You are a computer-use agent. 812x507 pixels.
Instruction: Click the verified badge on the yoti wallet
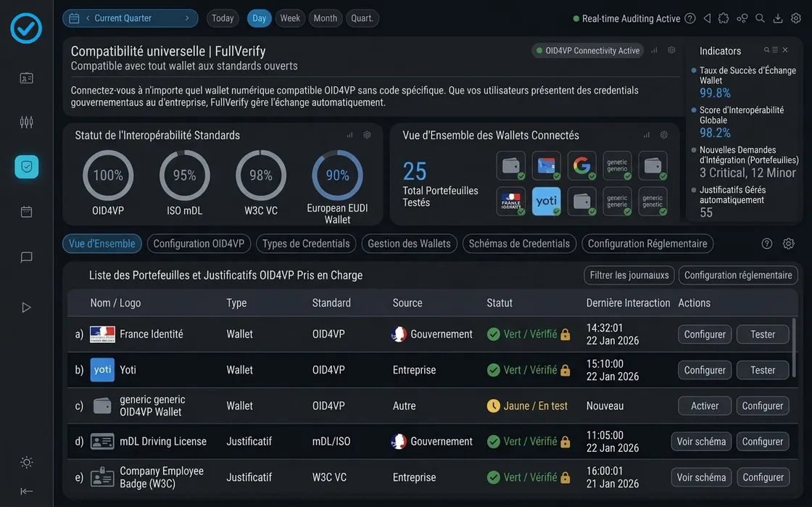[557, 210]
